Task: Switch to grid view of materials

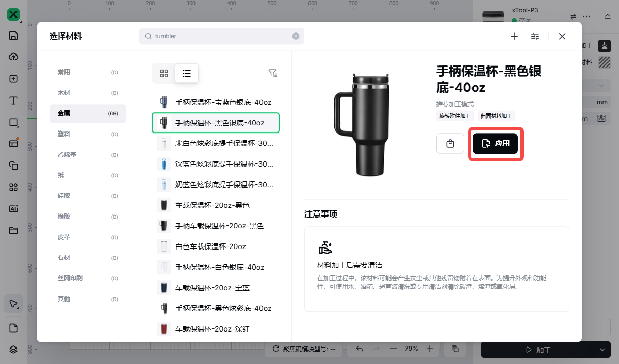Action: 164,73
